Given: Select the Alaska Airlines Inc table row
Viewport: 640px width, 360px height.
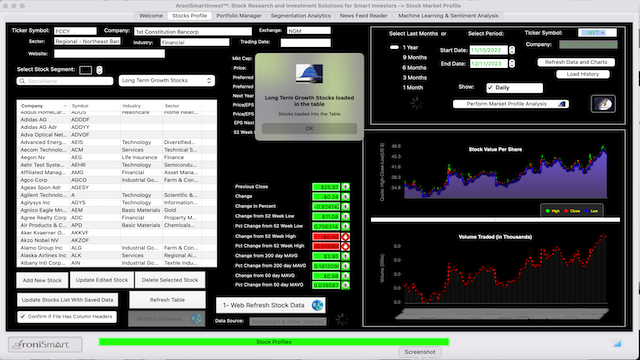Looking at the screenshot, I should point(117,256).
